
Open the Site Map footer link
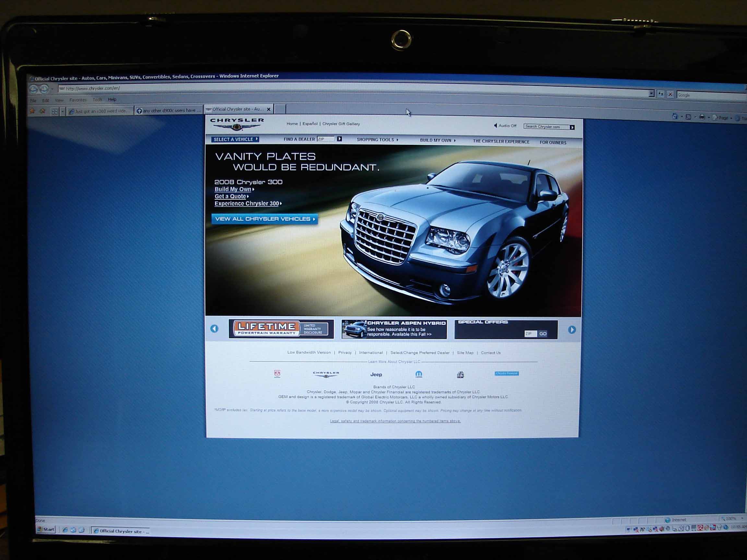465,353
